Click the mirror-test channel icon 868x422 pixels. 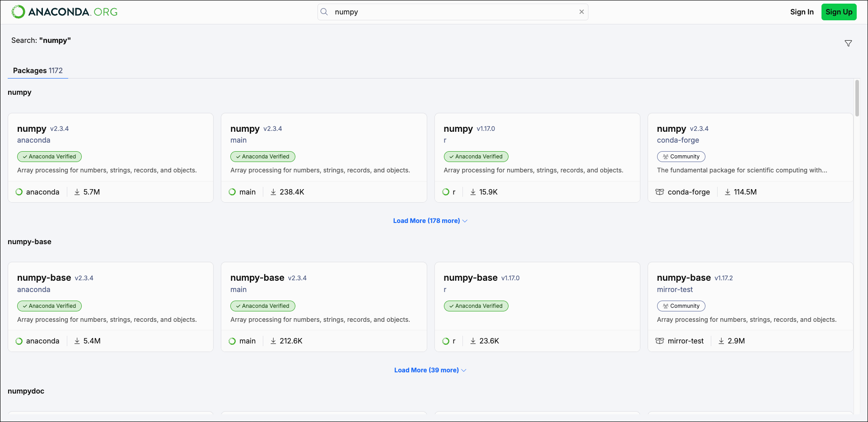pyautogui.click(x=659, y=341)
